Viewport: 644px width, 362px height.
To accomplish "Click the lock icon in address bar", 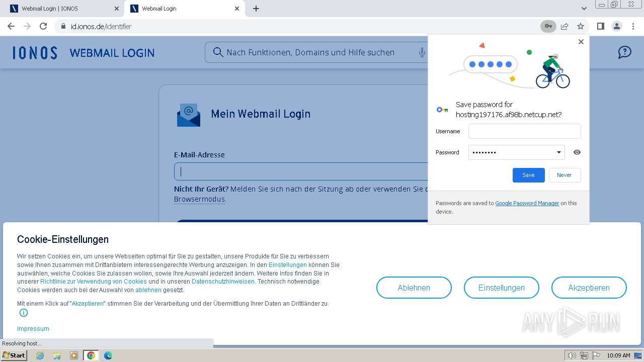I will click(x=63, y=26).
